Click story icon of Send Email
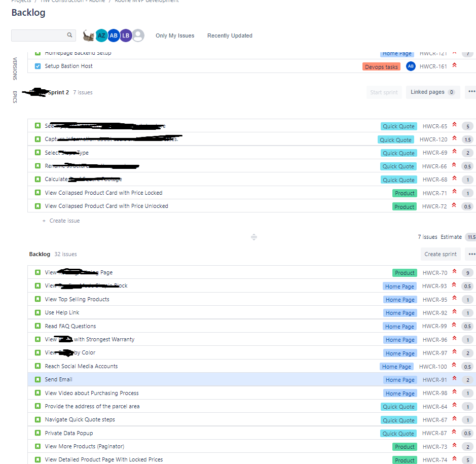 (38, 379)
